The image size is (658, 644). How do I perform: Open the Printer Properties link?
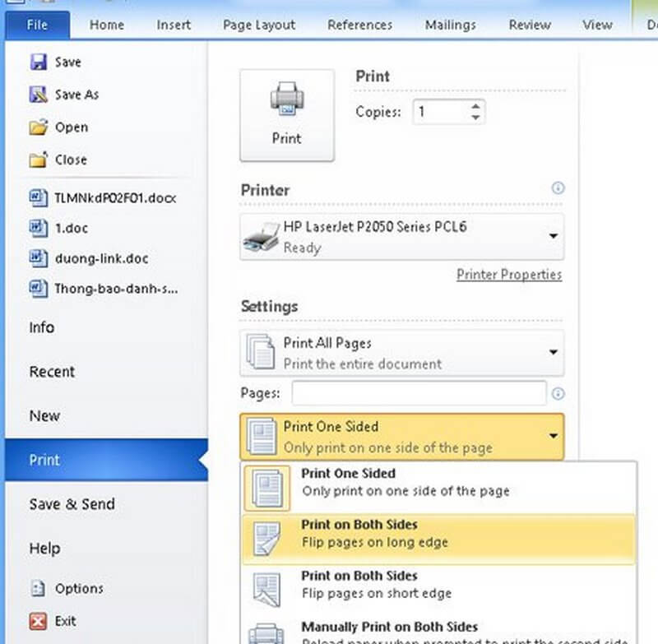click(509, 275)
